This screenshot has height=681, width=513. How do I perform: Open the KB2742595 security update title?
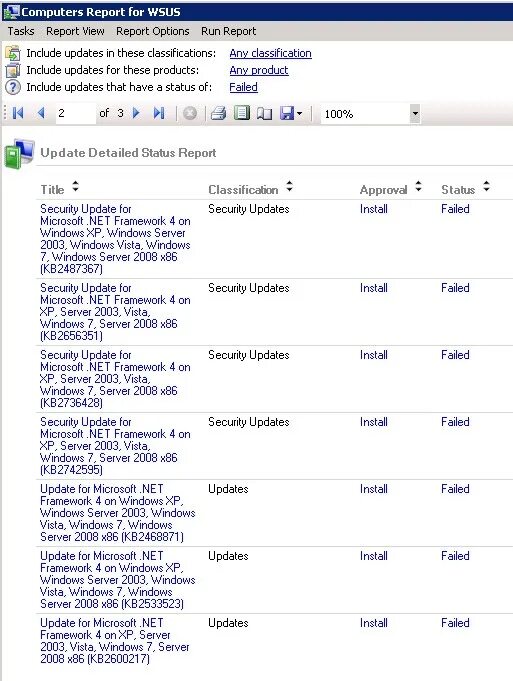coord(115,445)
